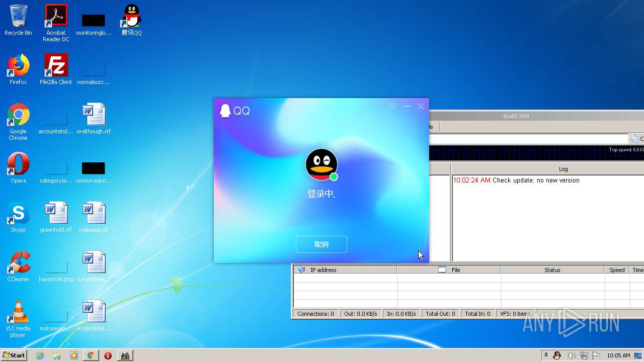The width and height of the screenshot is (644, 362).
Task: Open the maturesen... desktop file
Action: click(x=56, y=320)
